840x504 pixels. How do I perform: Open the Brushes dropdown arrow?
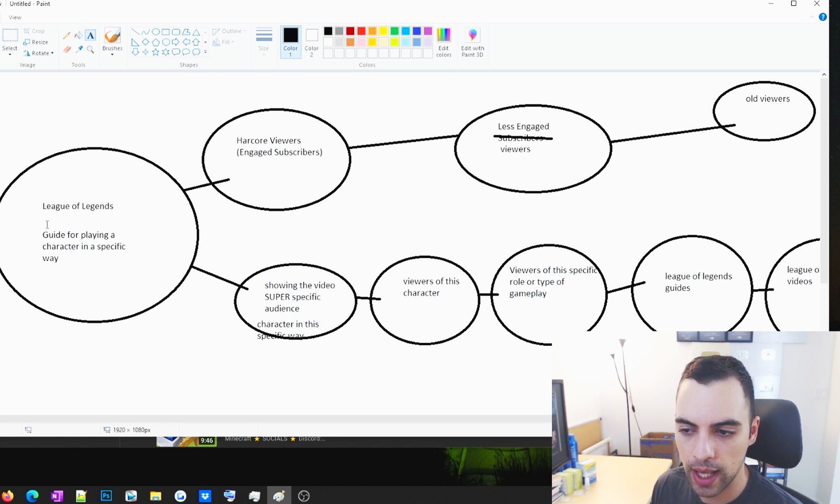pos(112,55)
